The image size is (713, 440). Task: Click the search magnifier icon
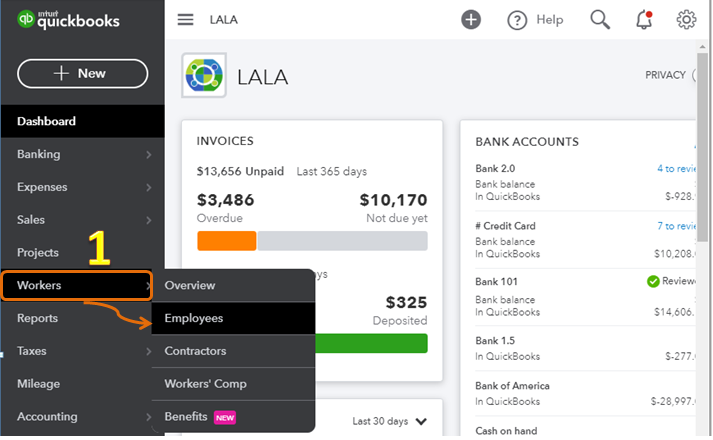pos(600,20)
